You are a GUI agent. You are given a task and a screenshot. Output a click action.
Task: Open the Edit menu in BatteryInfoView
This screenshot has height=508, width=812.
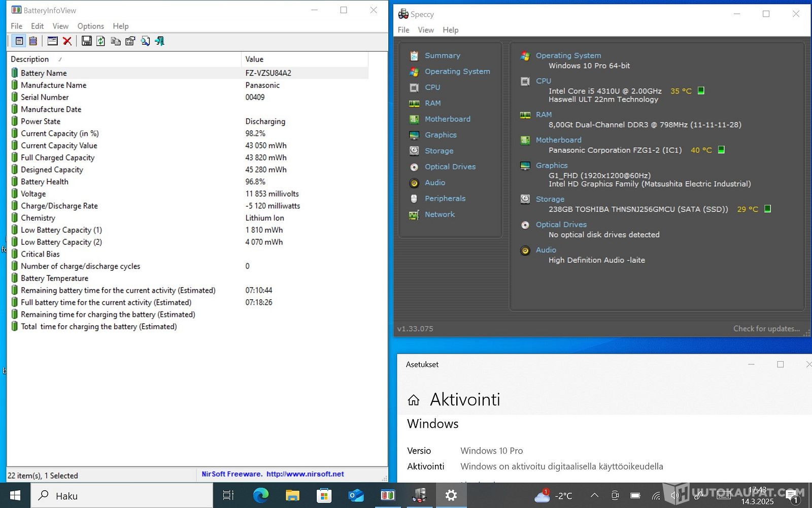tap(37, 26)
